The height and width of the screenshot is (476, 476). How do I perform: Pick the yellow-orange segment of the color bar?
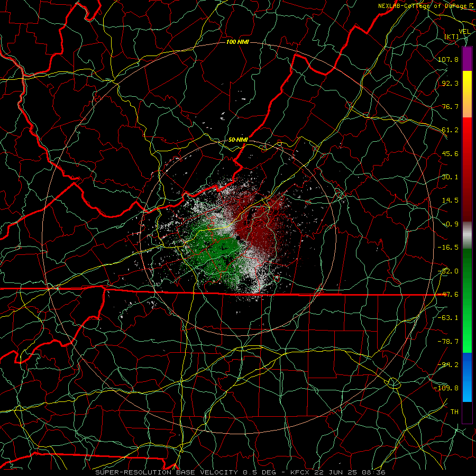click(467, 94)
